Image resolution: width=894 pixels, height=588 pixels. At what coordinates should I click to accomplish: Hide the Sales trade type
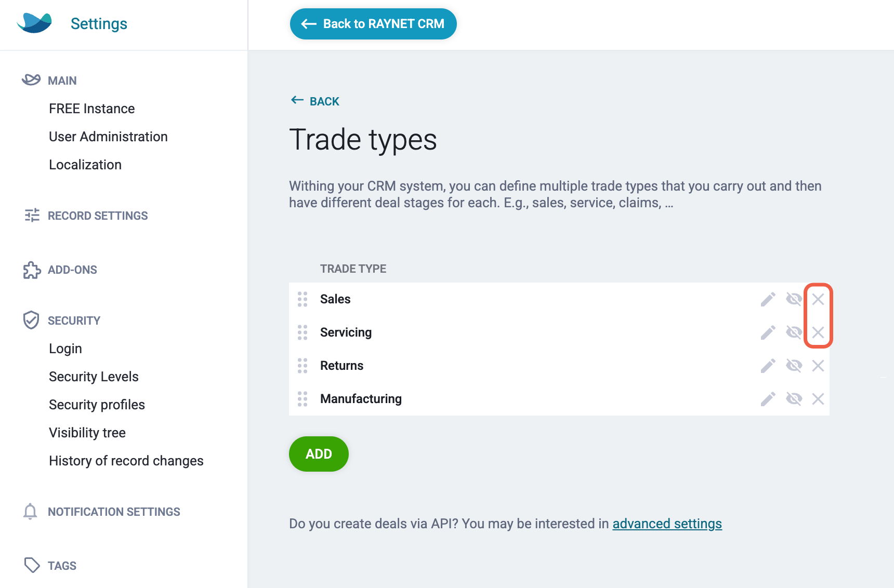pyautogui.click(x=793, y=300)
